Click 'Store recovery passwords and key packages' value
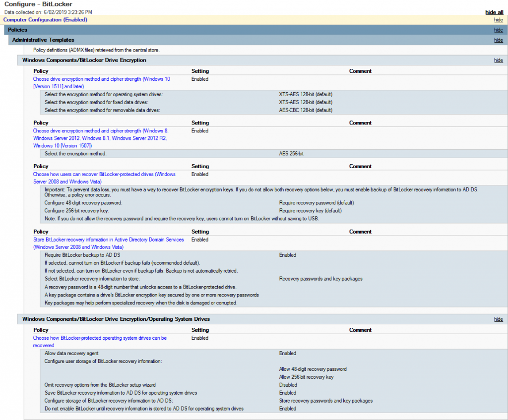The height and width of the screenshot is (420, 508). pyautogui.click(x=325, y=401)
